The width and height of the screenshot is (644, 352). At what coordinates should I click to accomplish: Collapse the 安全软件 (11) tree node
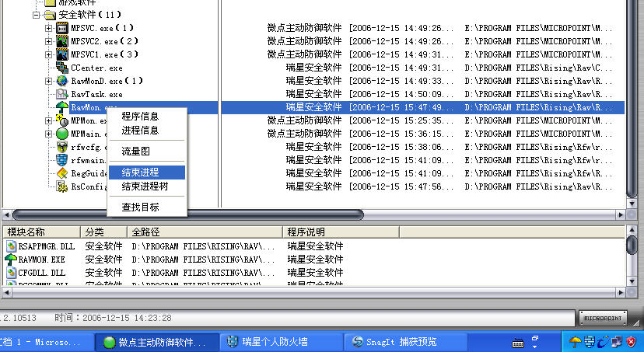coord(36,16)
